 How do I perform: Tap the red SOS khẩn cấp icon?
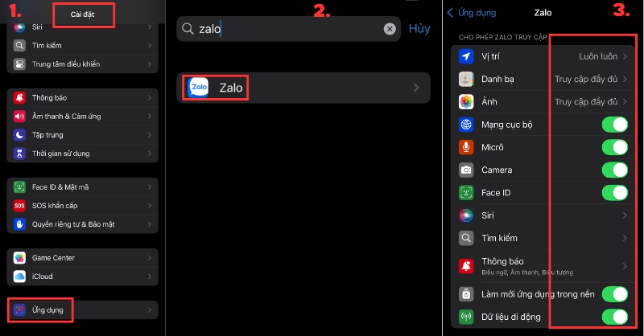pos(19,206)
